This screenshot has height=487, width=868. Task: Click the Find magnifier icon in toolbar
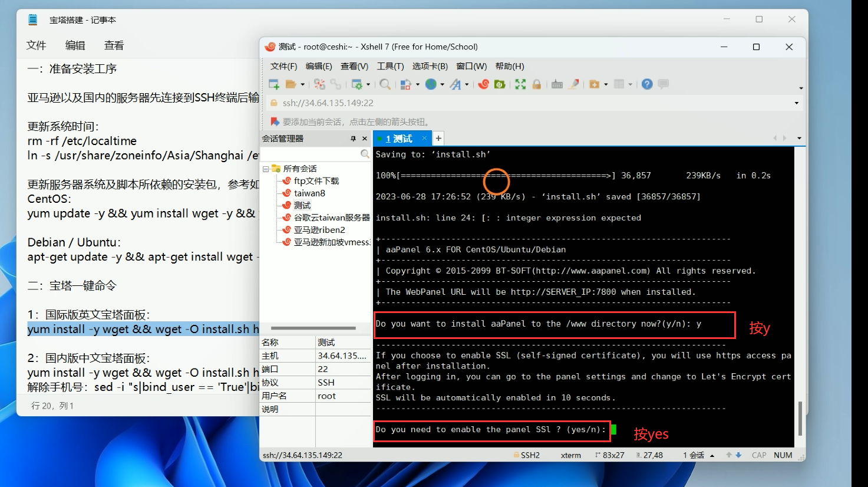385,84
